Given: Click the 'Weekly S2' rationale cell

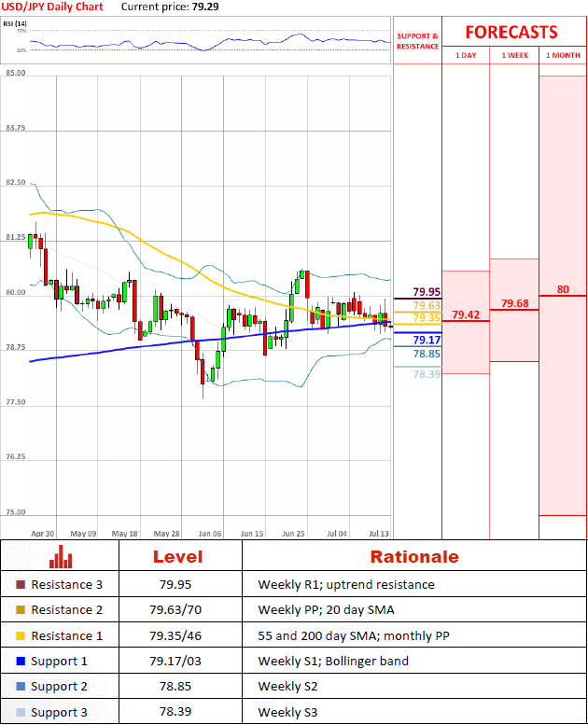Looking at the screenshot, I should [x=287, y=687].
